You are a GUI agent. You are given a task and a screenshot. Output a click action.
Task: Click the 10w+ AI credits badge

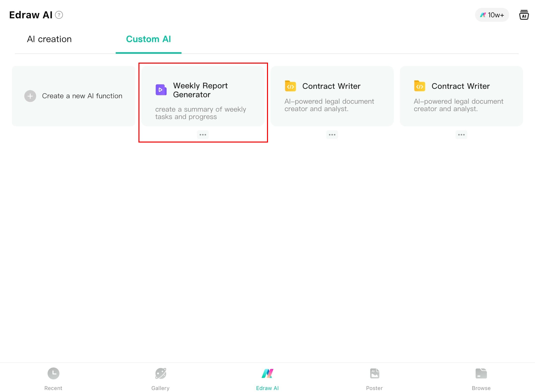492,15
